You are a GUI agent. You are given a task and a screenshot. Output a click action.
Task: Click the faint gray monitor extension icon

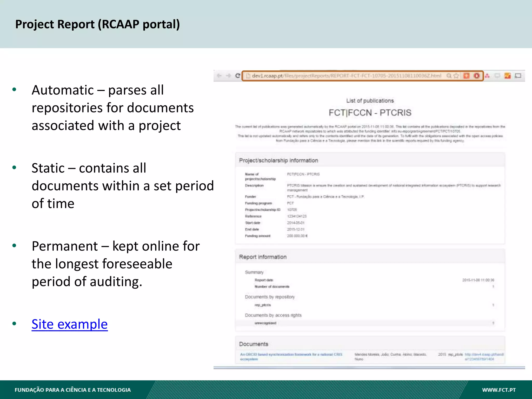pos(497,76)
